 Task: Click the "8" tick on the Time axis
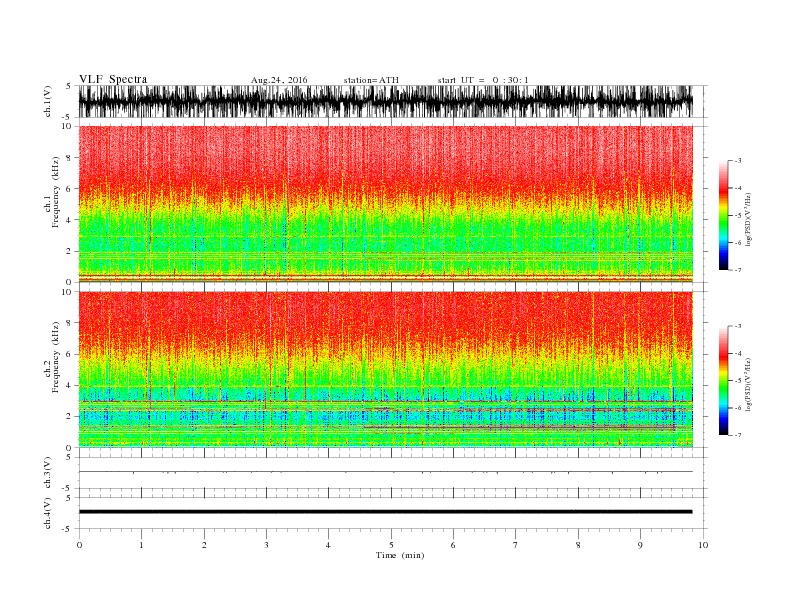pos(578,545)
